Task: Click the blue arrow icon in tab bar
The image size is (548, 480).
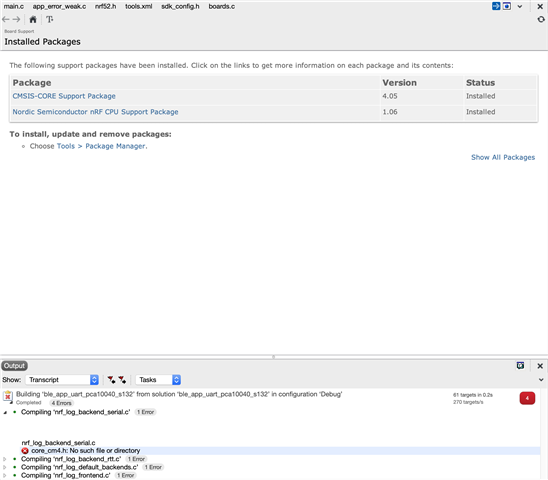Action: point(496,6)
